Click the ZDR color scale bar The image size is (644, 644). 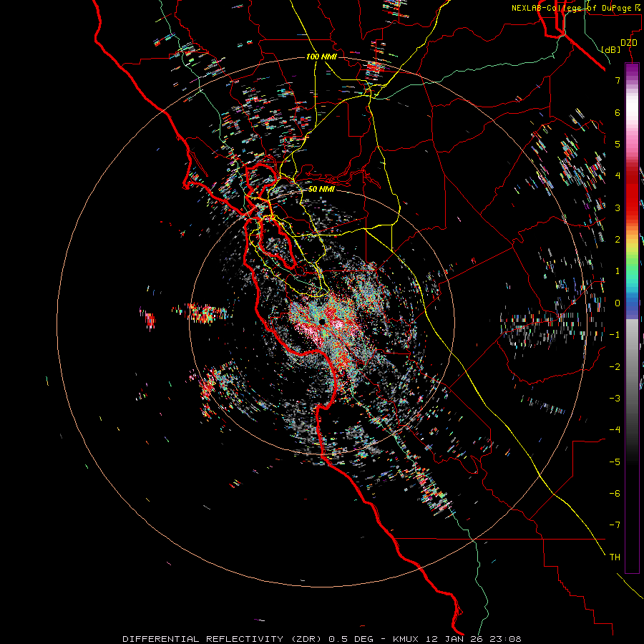point(632,318)
